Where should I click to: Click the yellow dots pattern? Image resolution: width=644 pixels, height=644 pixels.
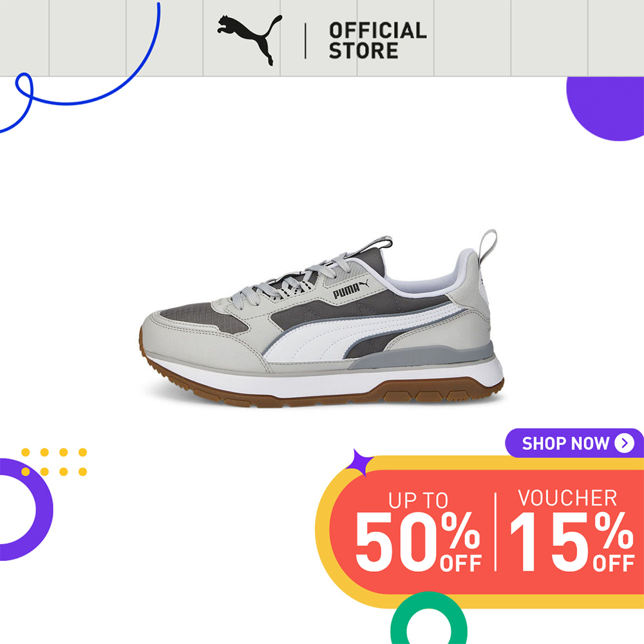(x=54, y=462)
